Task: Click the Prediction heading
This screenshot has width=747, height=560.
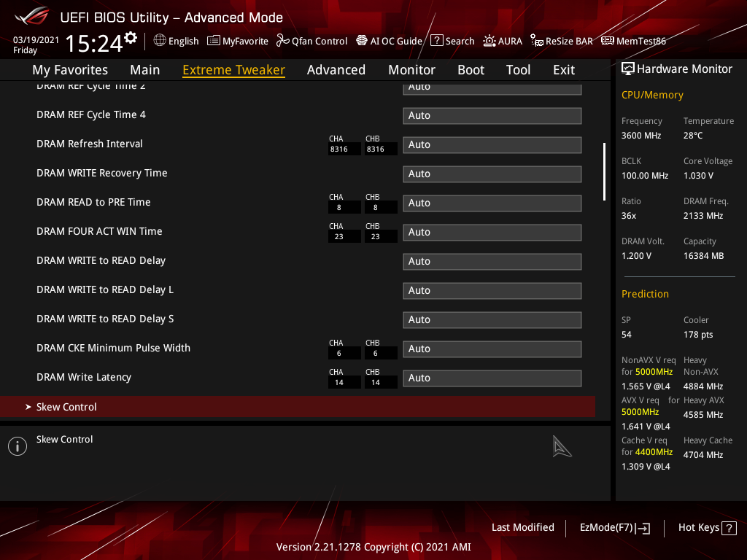Action: 645,294
